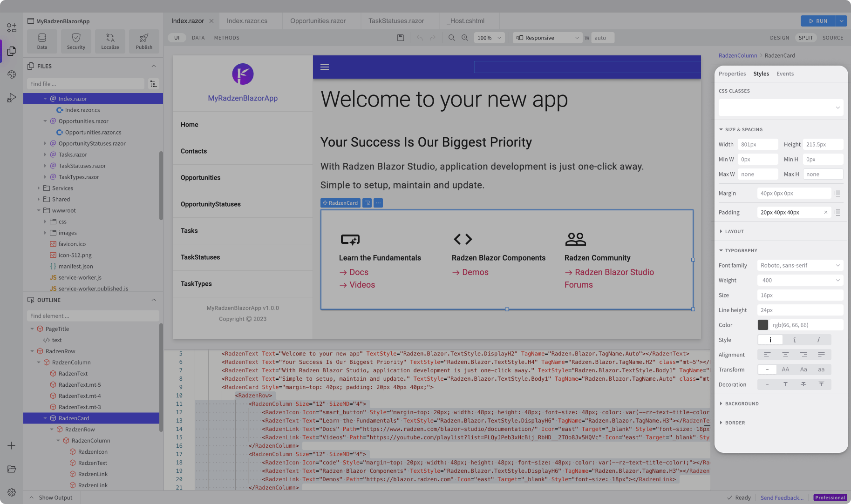Click the save icon in the toolbar
Viewport: 851px width, 504px height.
[401, 38]
